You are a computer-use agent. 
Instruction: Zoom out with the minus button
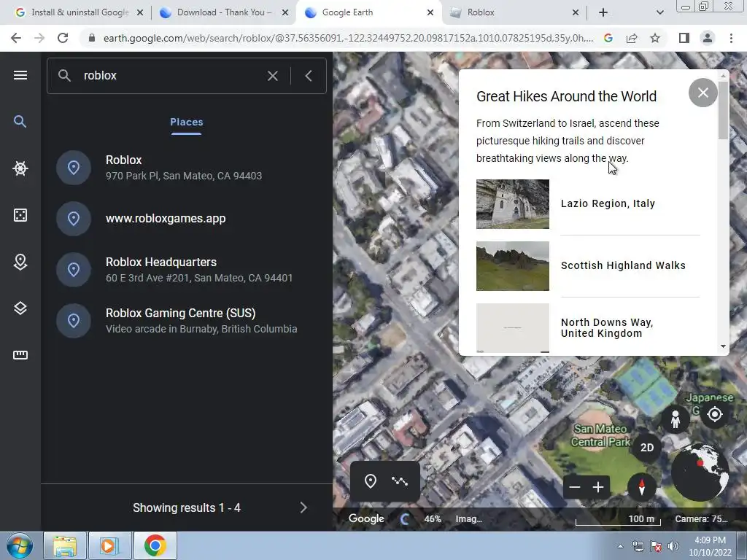[575, 487]
